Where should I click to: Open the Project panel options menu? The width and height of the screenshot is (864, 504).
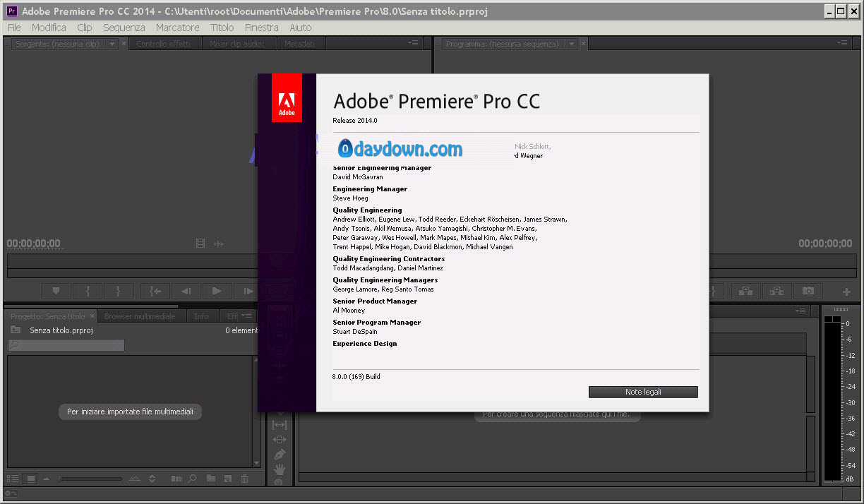[x=246, y=316]
